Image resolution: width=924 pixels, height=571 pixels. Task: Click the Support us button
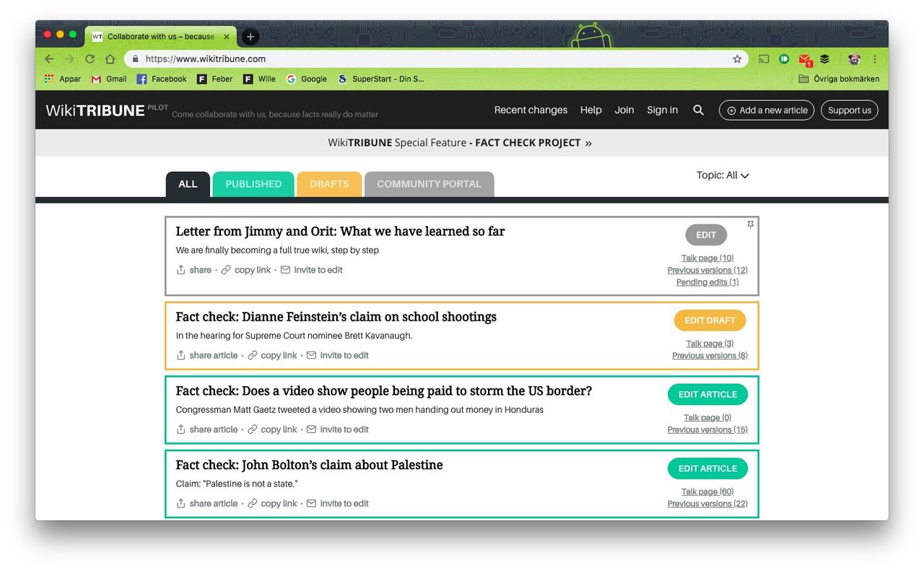click(850, 110)
